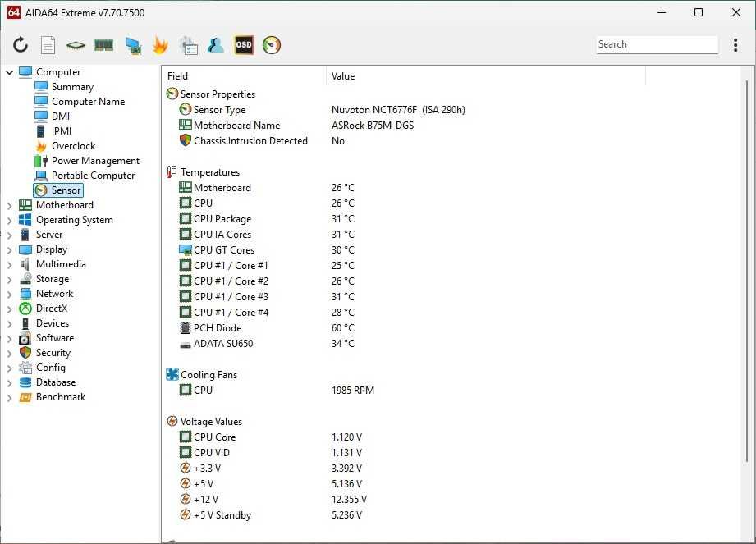756x544 pixels.
Task: Click the Refresh toolbar icon
Action: tap(21, 45)
